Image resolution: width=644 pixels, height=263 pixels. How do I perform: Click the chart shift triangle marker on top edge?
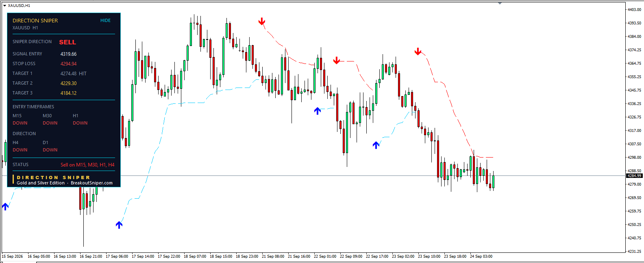point(500,3)
